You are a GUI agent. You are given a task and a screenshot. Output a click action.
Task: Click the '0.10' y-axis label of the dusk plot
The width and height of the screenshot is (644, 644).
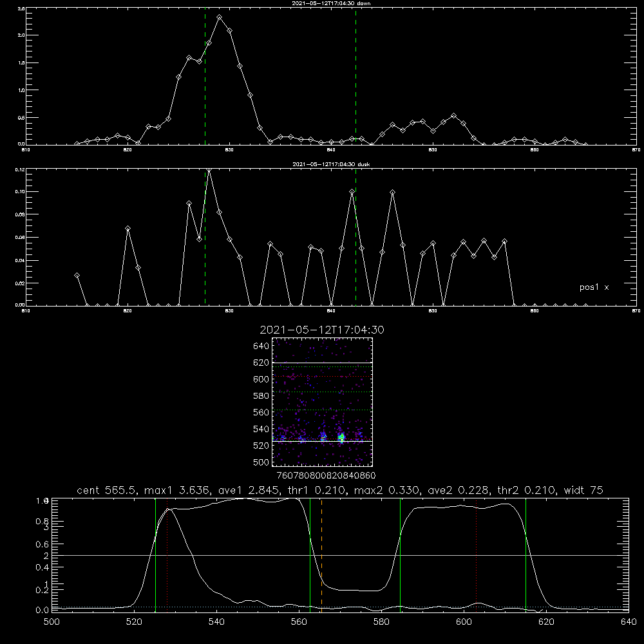(20, 192)
